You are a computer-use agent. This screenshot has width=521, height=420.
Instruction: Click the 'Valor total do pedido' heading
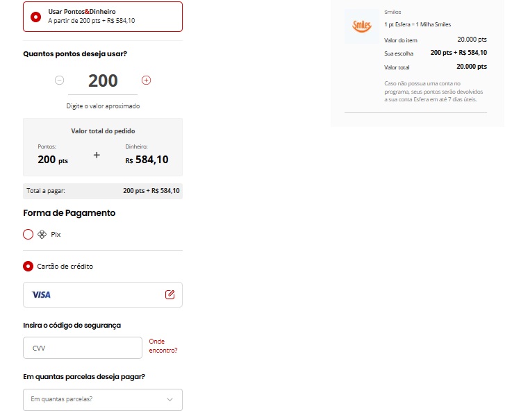click(x=103, y=131)
